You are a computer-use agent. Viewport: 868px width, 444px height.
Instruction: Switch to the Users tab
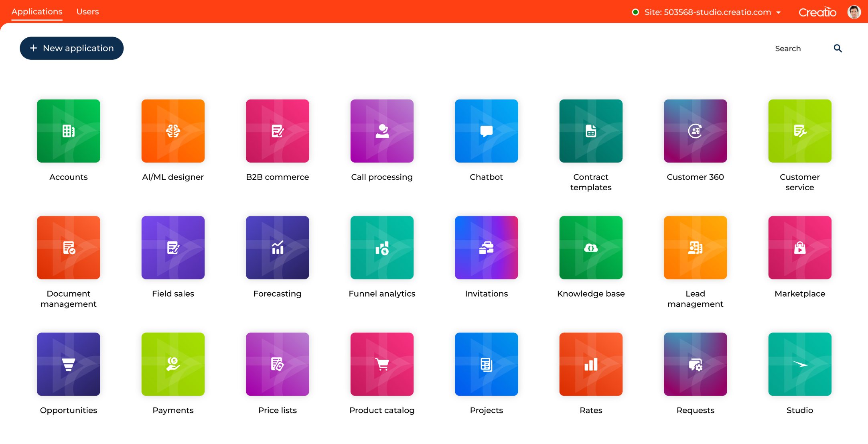click(87, 12)
